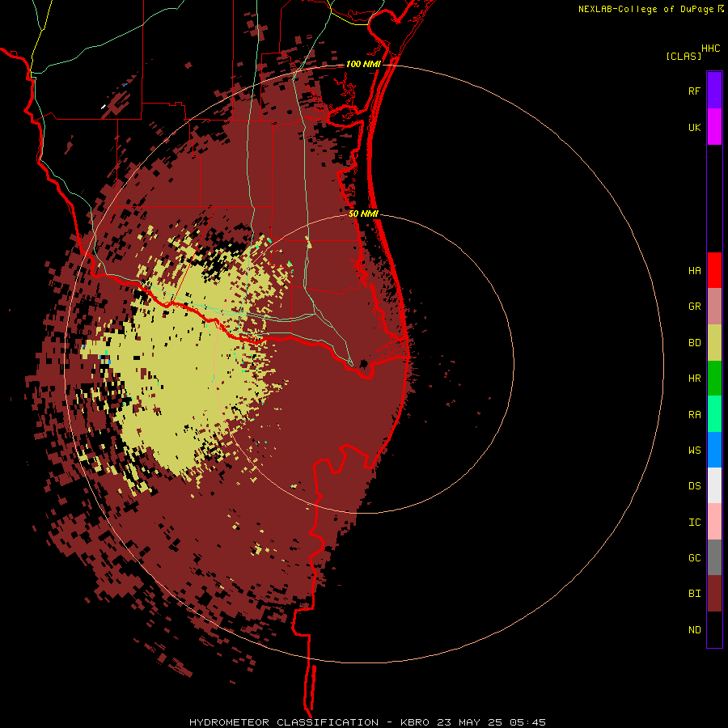This screenshot has width=728, height=728.
Task: Click the HA red legend swatch
Action: click(714, 270)
